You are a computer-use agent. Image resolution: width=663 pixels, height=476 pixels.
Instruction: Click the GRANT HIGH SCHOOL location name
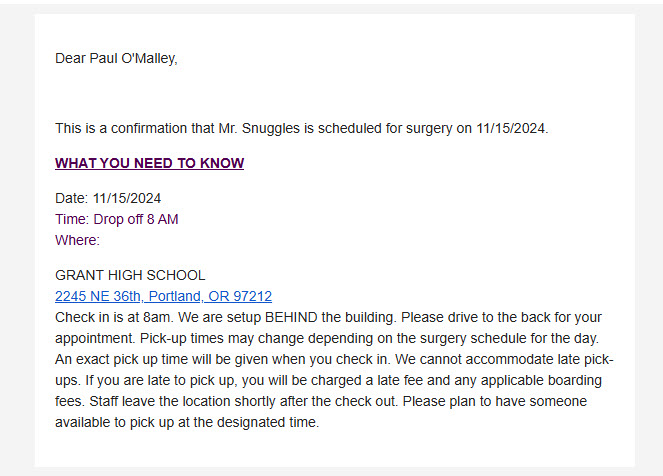tap(130, 275)
